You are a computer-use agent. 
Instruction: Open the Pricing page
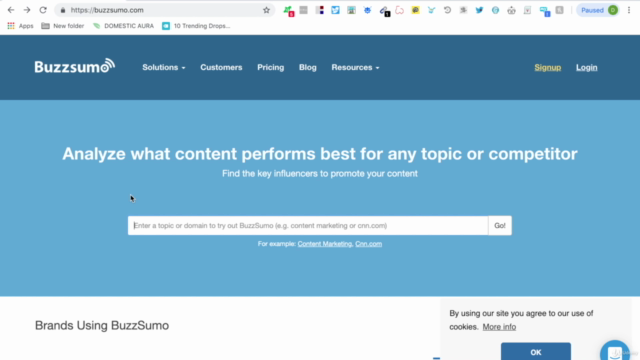point(271,67)
